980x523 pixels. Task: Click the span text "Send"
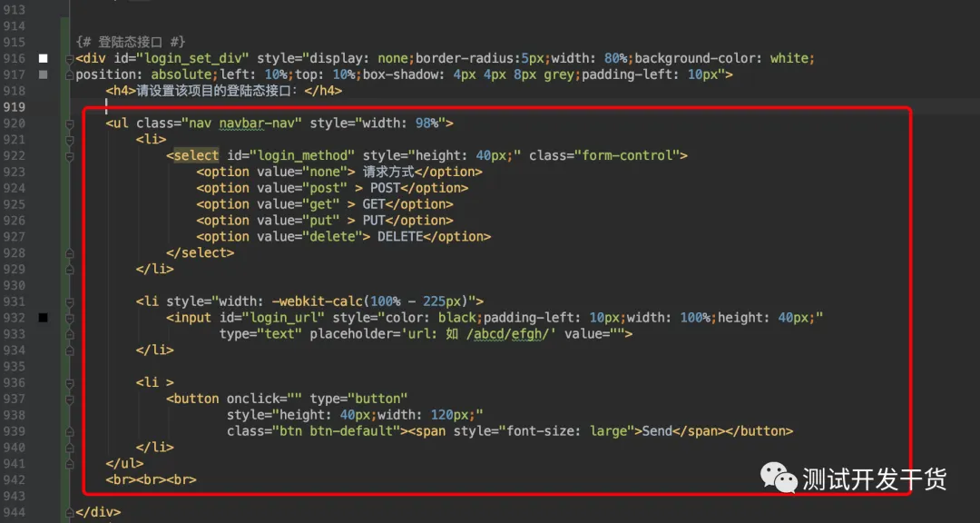coord(658,431)
